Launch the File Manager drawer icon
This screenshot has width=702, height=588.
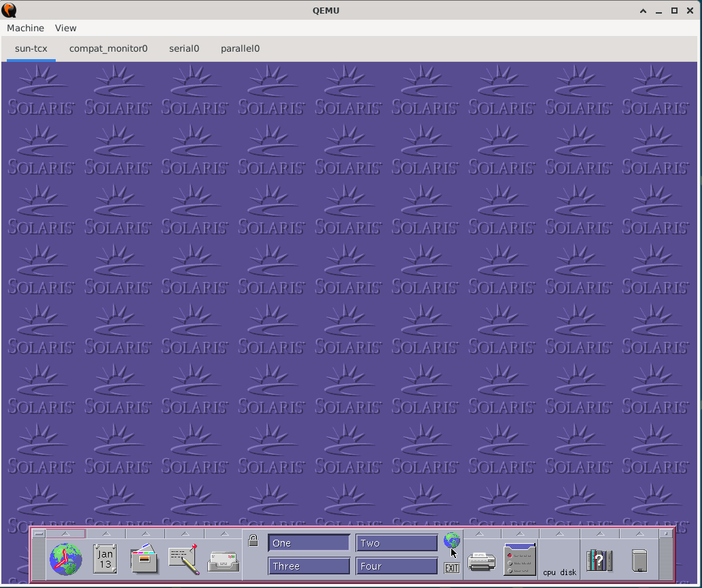click(144, 560)
